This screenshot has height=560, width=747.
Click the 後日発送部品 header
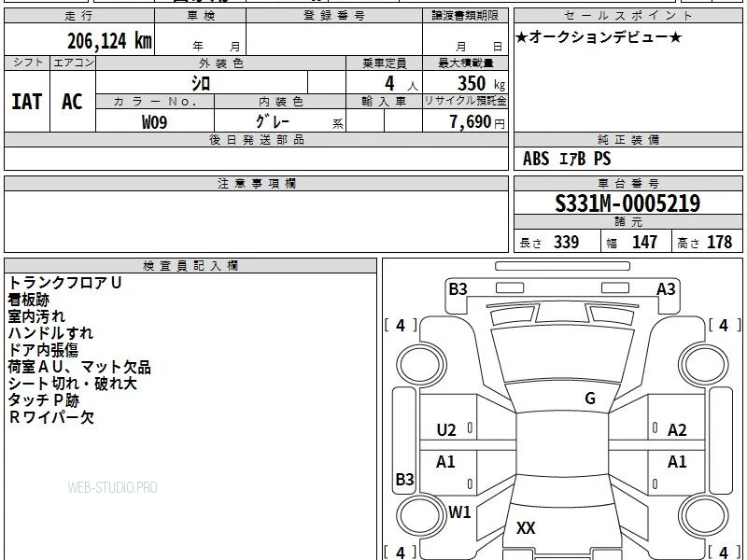[x=256, y=139]
